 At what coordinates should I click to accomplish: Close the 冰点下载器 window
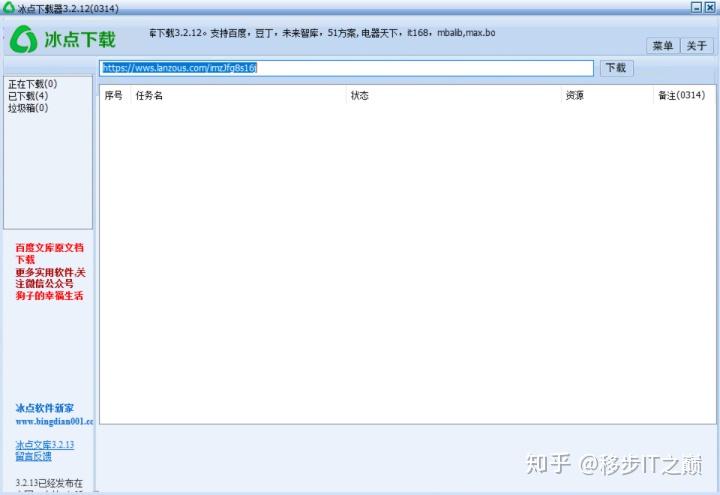710,7
